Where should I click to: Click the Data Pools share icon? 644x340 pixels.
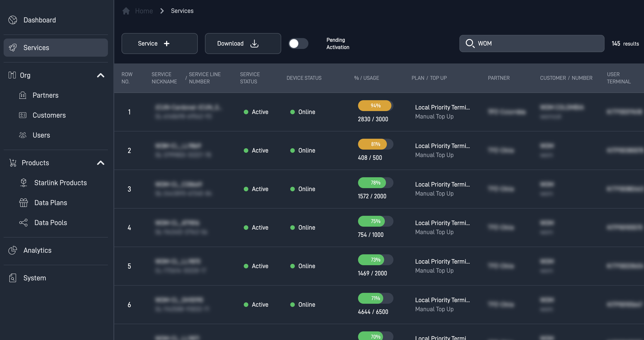click(23, 223)
